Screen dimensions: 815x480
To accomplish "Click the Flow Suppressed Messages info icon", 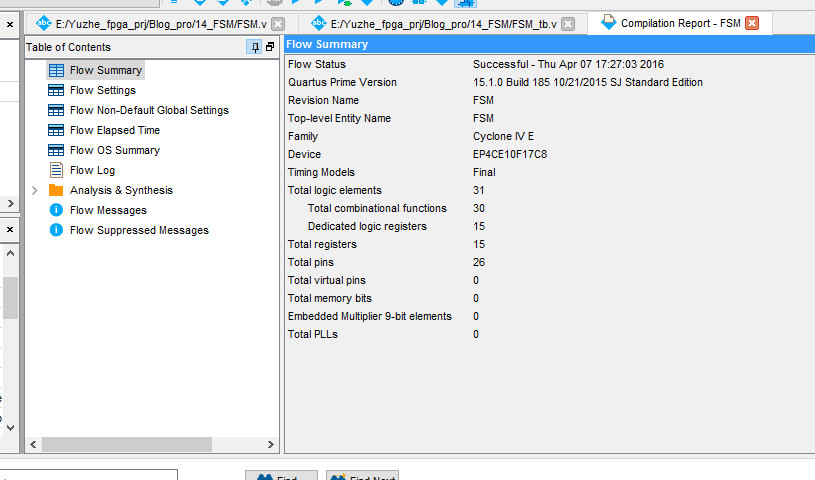I will (x=56, y=230).
